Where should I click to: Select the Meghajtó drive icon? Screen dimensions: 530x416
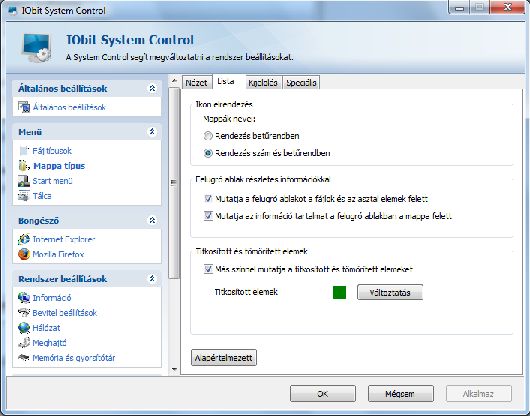pyautogui.click(x=24, y=343)
